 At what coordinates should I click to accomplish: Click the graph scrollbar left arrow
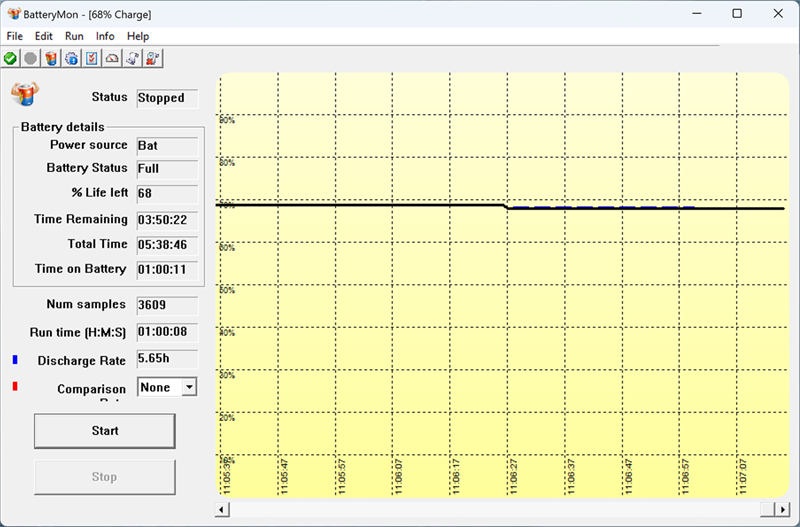222,509
